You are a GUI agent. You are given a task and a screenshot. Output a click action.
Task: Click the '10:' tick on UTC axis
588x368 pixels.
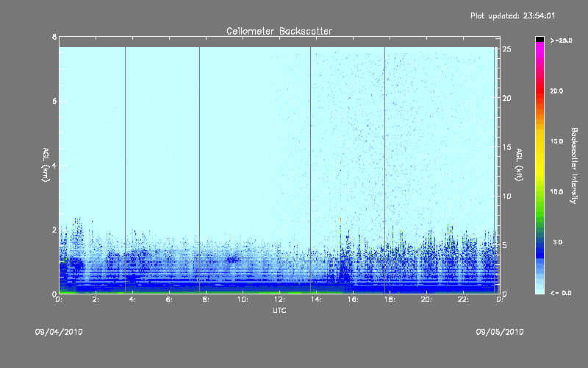(243, 300)
